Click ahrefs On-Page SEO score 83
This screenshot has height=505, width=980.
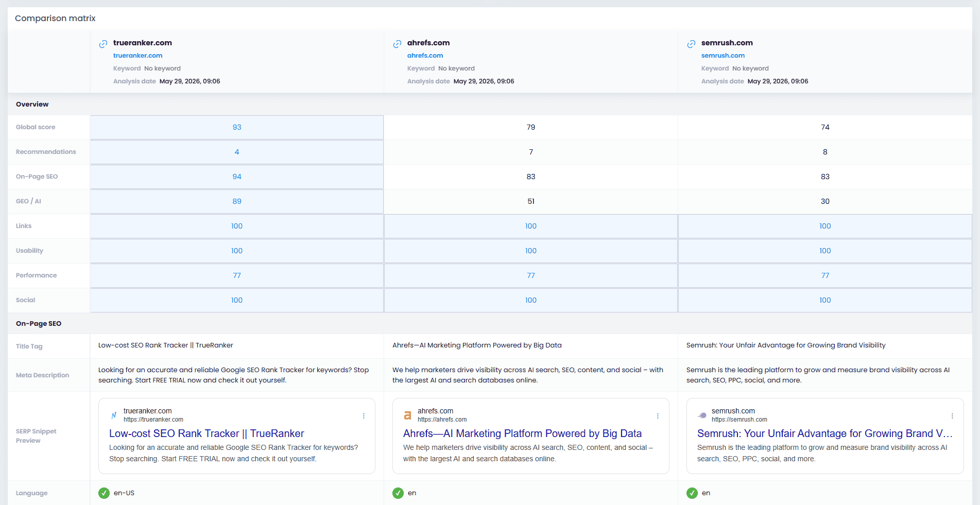coord(531,177)
